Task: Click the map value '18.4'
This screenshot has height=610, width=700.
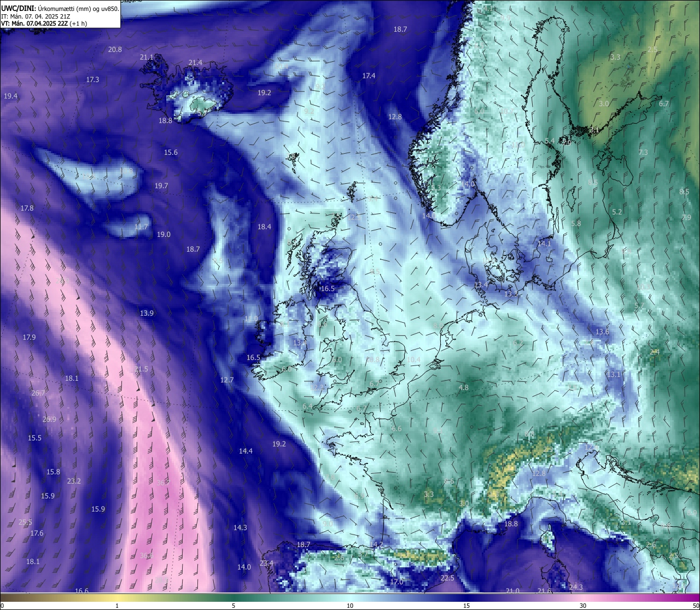Action: [x=264, y=227]
